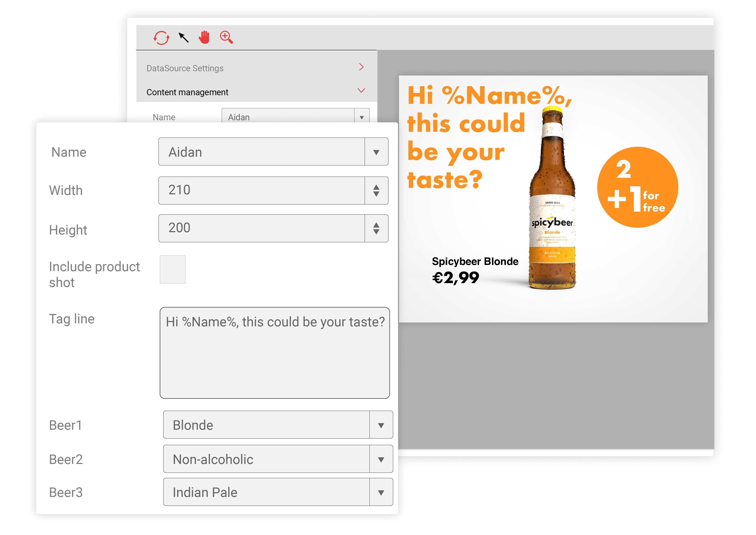Screen dimensions: 756x535
Task: Activate the zoom-in magnifier tool
Action: pyautogui.click(x=226, y=37)
